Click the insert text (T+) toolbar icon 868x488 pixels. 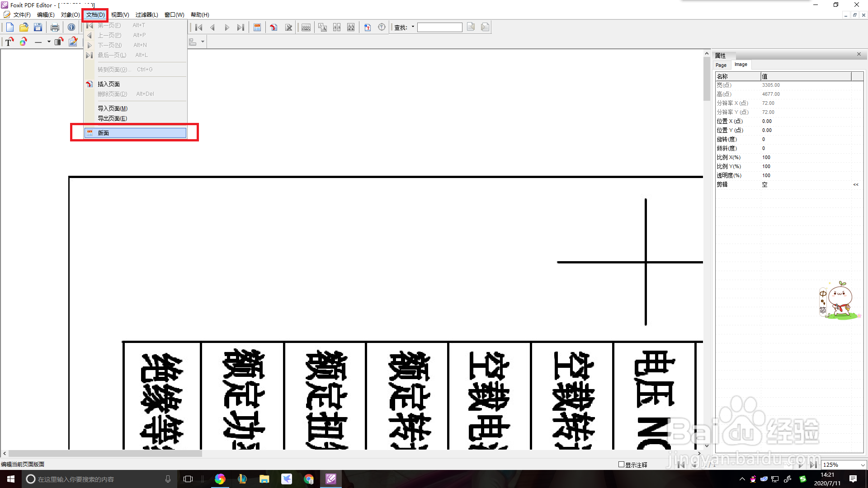[368, 27]
